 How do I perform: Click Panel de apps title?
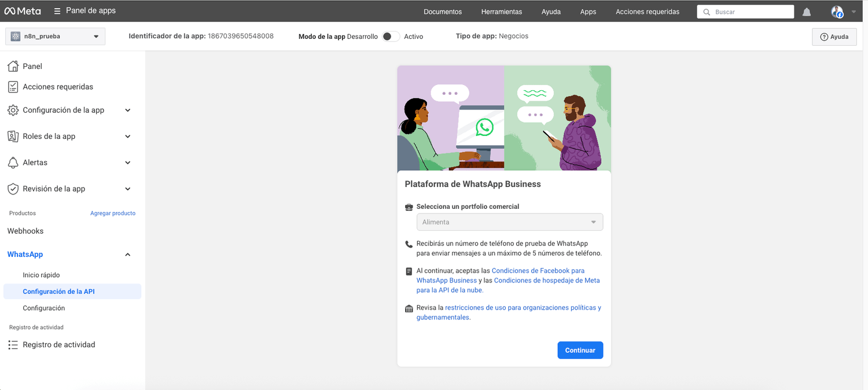[x=91, y=11]
